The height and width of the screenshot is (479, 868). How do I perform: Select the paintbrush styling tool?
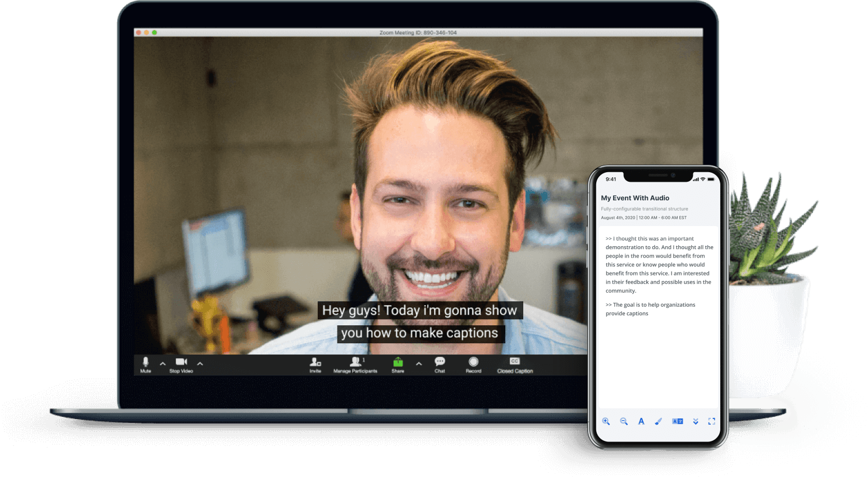658,421
